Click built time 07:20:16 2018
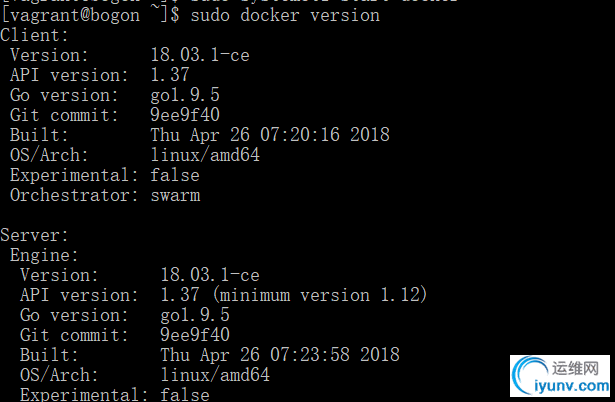 pyautogui.click(x=325, y=135)
